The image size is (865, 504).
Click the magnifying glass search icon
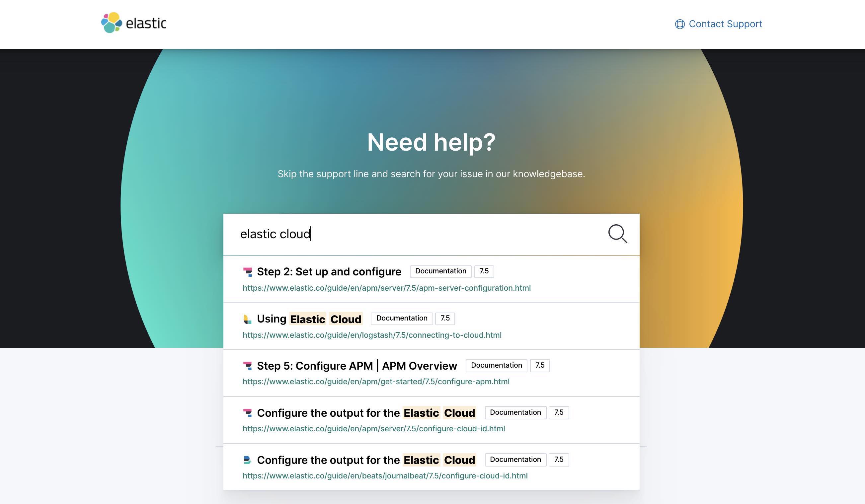point(617,234)
